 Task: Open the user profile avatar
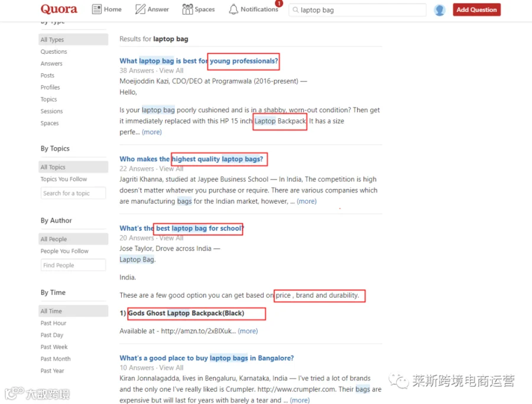tap(439, 10)
